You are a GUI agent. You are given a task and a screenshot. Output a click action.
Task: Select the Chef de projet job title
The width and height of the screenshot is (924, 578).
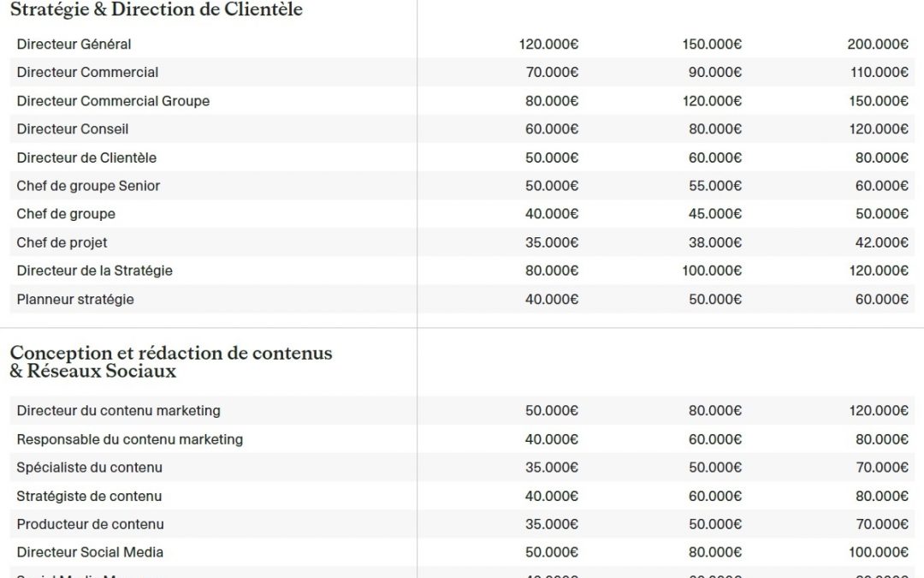(x=62, y=242)
